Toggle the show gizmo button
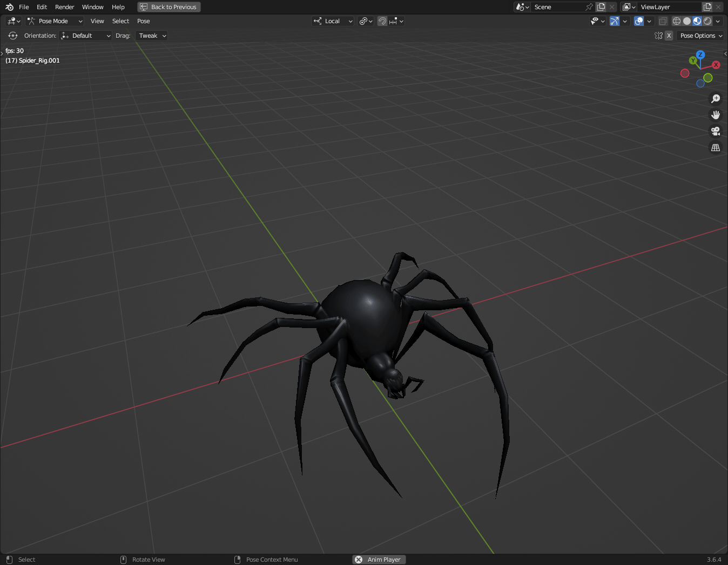 pos(615,21)
